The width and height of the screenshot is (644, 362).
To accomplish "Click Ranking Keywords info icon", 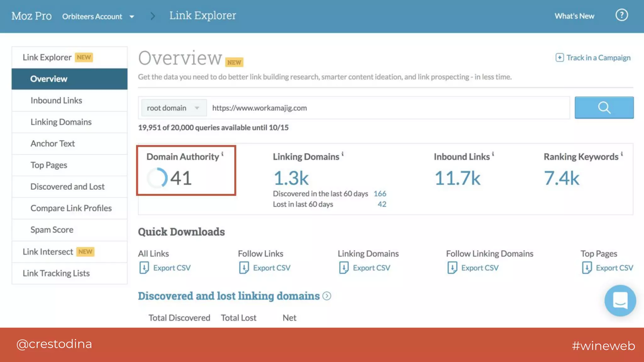I will point(622,154).
